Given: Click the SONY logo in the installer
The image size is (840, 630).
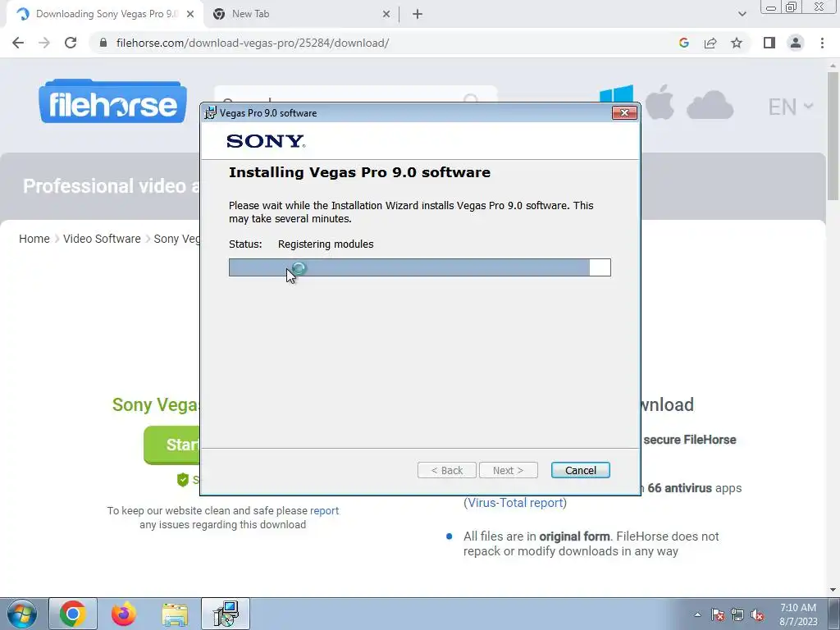Looking at the screenshot, I should click(266, 141).
